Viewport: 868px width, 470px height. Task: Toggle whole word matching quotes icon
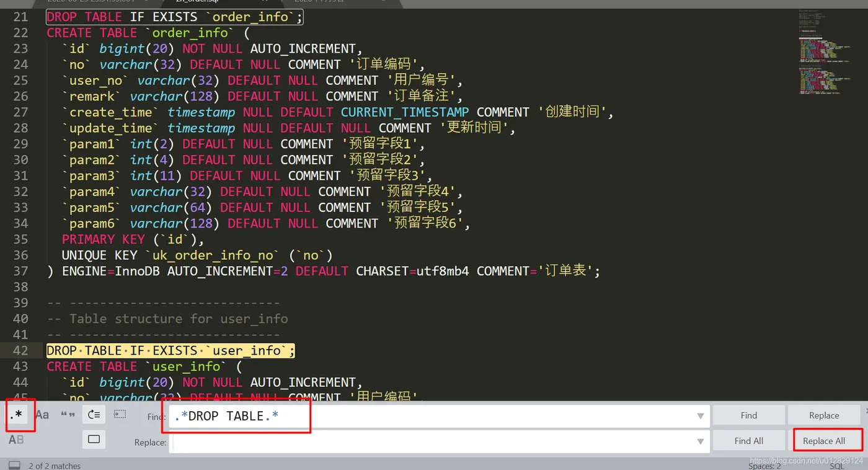[x=68, y=415]
